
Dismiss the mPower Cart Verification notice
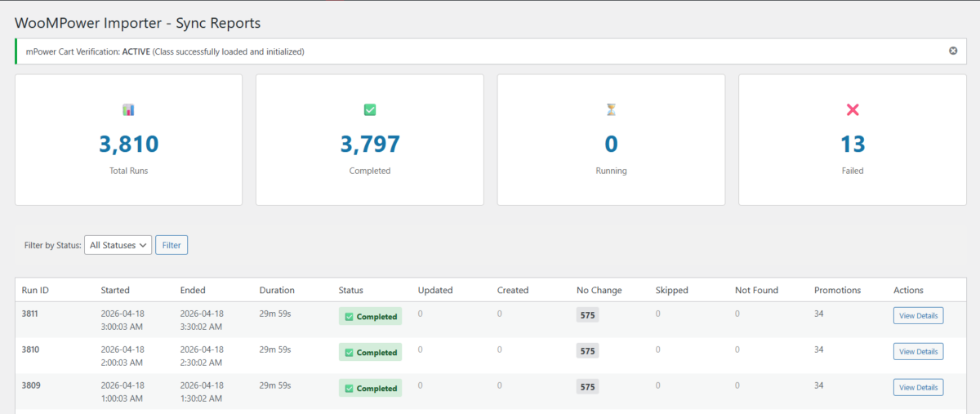[953, 51]
